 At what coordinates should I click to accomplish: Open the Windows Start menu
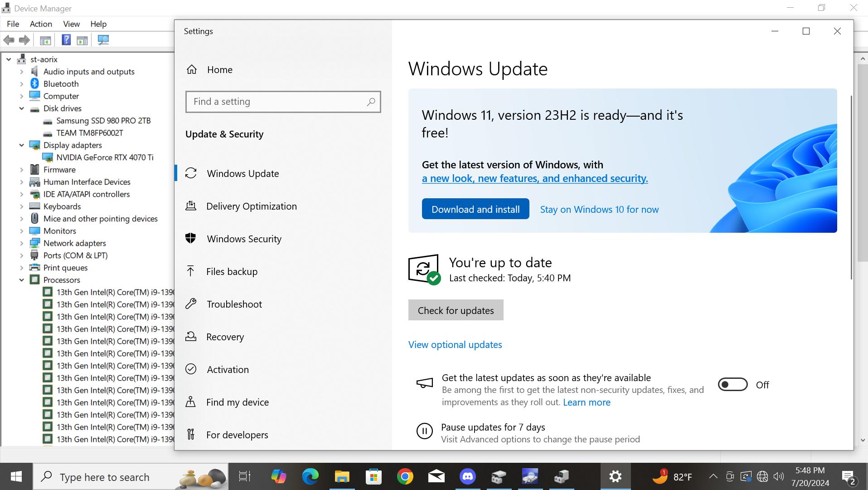16,477
